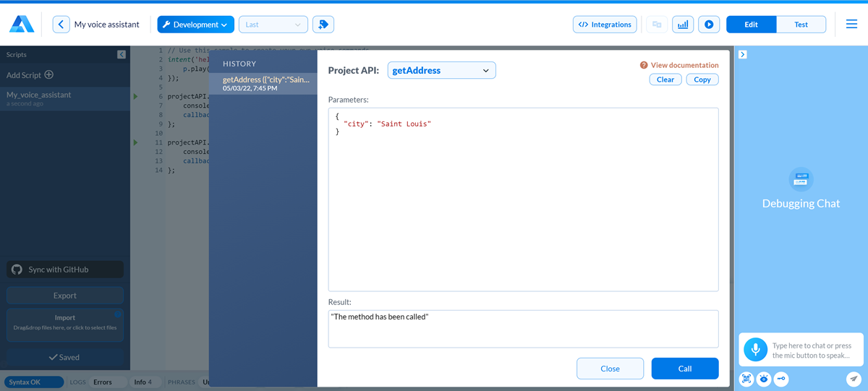The height and width of the screenshot is (391, 868).
Task: Click the help icon beside View documentation
Action: point(644,65)
